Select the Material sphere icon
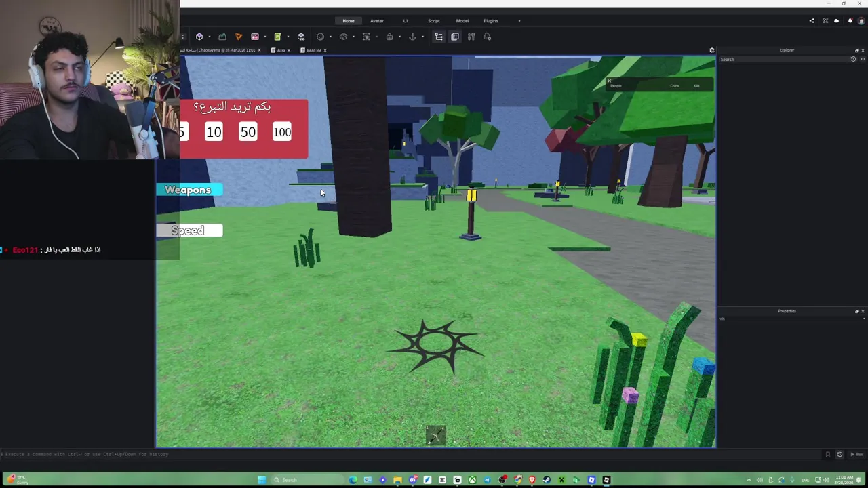The image size is (868, 488). (320, 37)
